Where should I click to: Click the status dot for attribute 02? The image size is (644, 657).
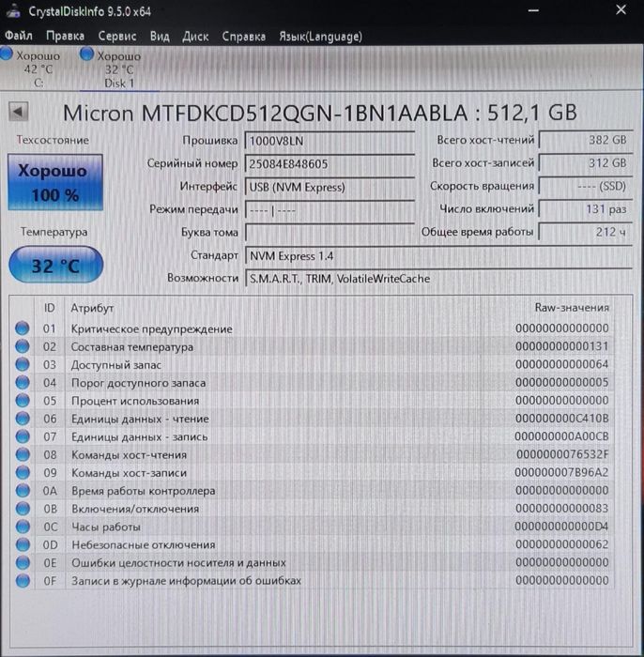[23, 346]
